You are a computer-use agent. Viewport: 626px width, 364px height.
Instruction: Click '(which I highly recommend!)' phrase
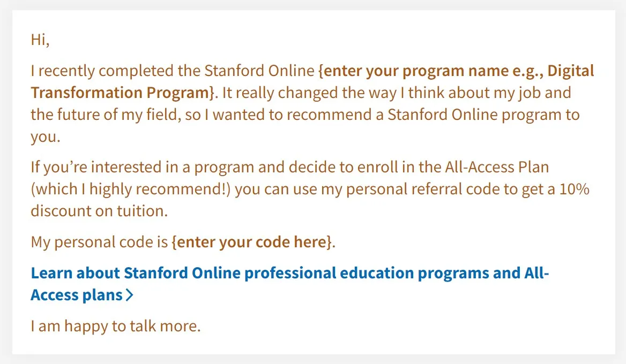click(x=131, y=189)
